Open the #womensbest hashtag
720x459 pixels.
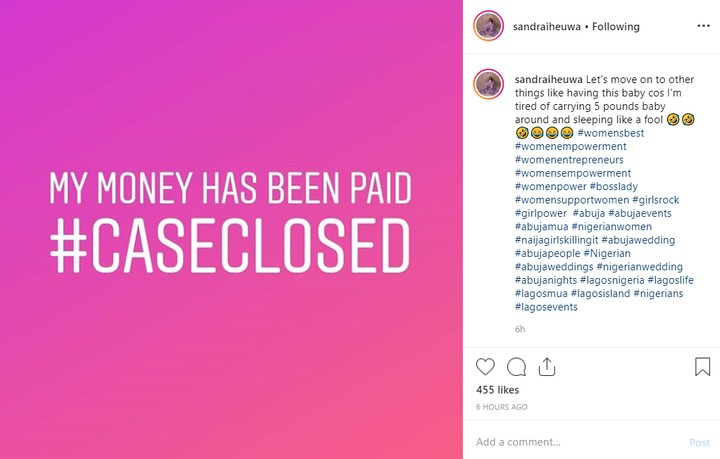[x=612, y=133]
